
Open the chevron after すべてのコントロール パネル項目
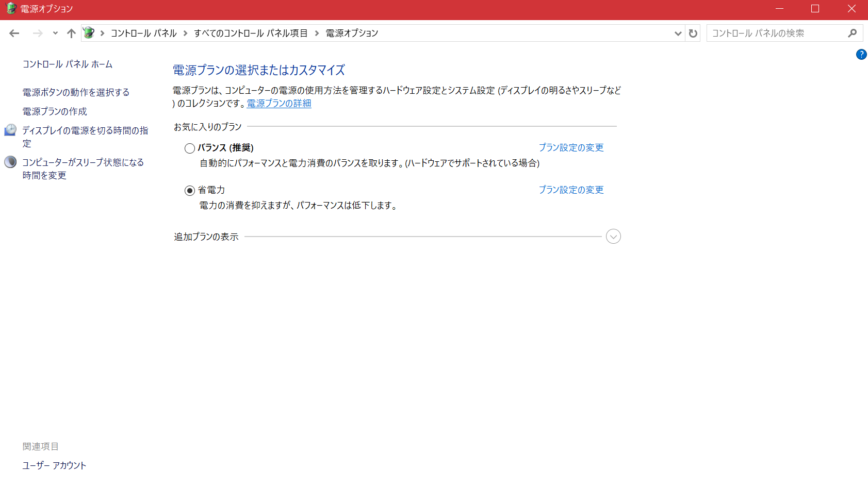click(x=317, y=33)
